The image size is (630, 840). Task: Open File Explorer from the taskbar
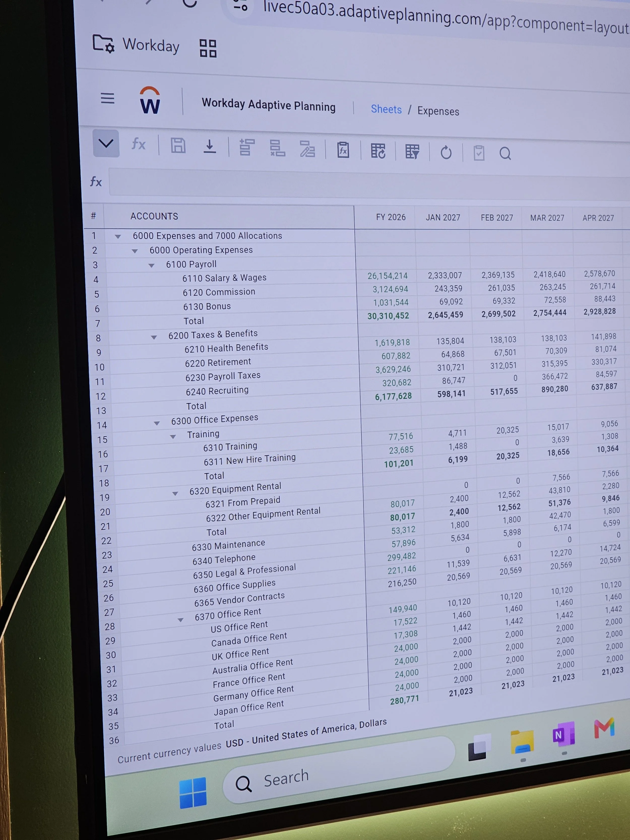[x=522, y=742]
